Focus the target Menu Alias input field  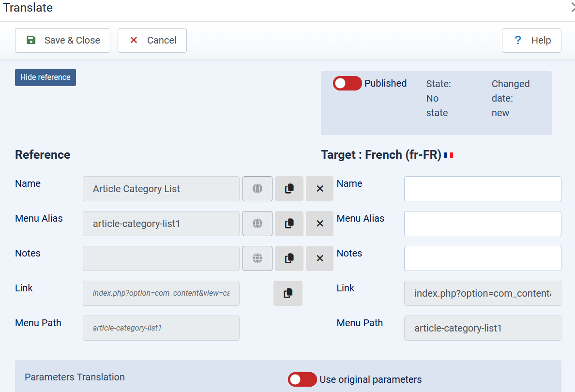[482, 224]
